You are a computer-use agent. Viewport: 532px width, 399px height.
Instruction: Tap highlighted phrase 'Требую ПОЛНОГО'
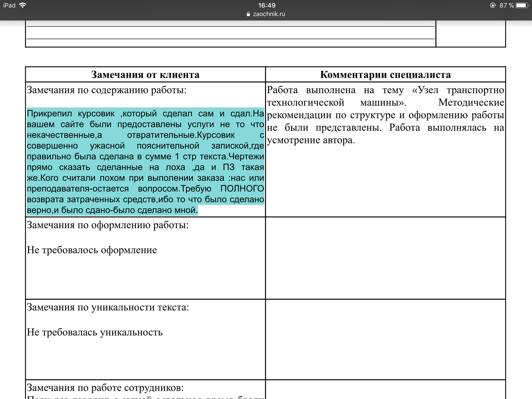coord(222,189)
